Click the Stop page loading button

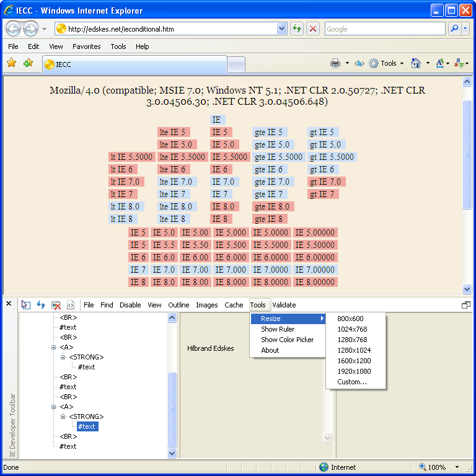pyautogui.click(x=313, y=29)
